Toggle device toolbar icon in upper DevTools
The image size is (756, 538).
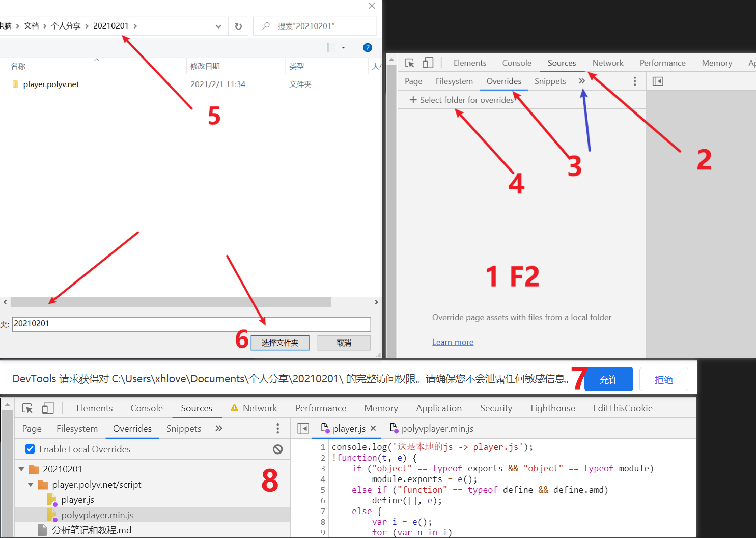click(428, 63)
